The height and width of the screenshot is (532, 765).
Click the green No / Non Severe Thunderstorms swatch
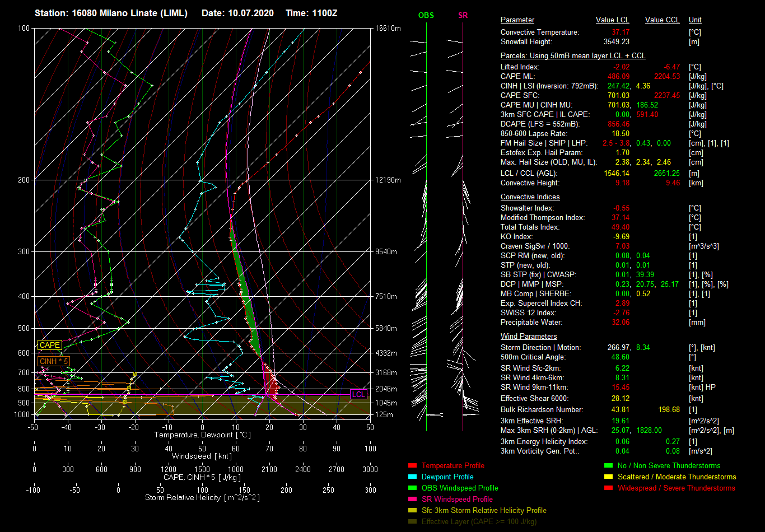point(608,465)
